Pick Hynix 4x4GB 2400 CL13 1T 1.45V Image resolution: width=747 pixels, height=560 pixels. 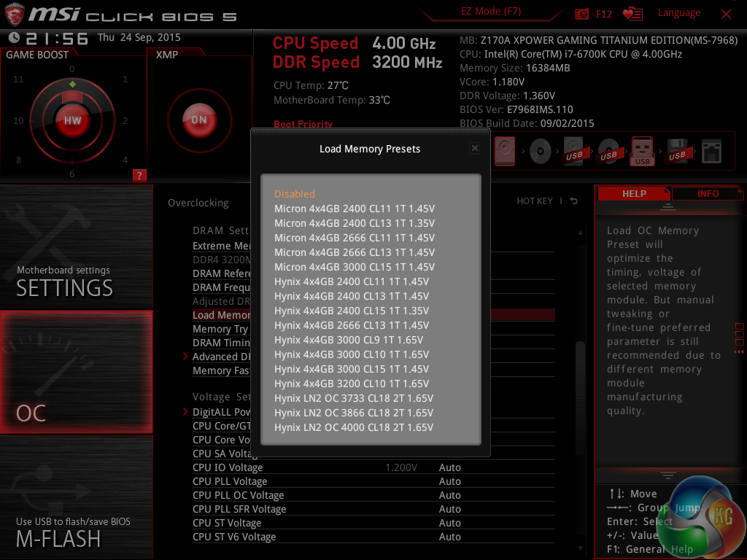click(352, 296)
